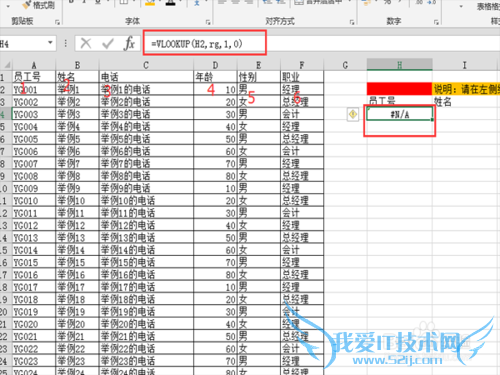Select column I header

pyautogui.click(x=464, y=65)
